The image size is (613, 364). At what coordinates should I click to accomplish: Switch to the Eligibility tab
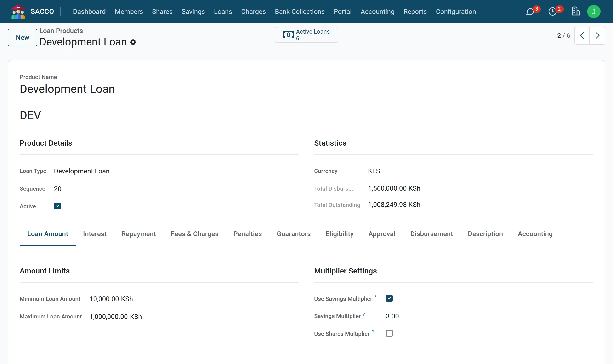click(x=339, y=234)
